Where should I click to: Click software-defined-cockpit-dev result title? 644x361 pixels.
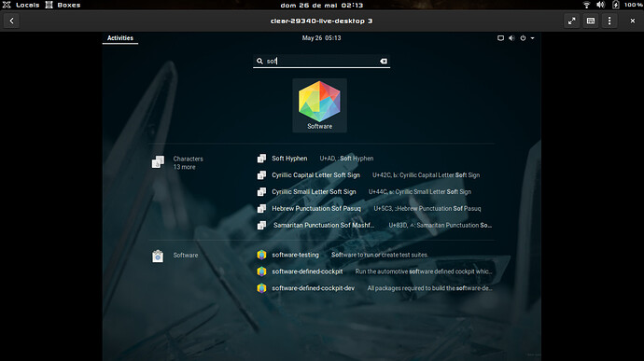[x=313, y=288]
